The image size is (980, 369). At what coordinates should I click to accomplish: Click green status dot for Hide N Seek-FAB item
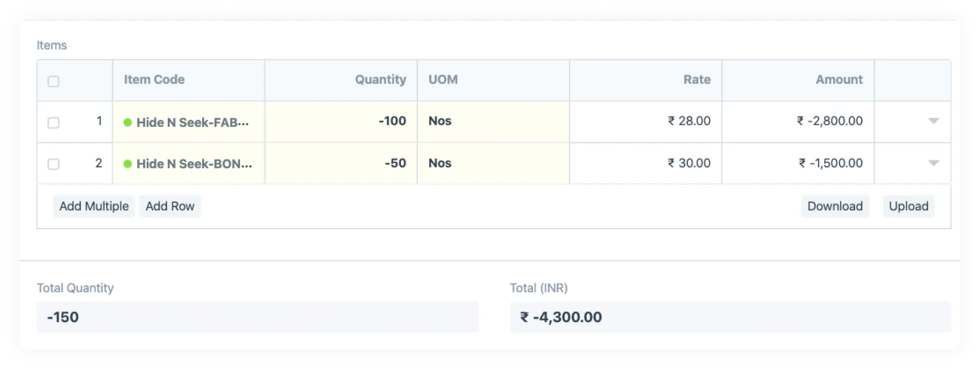click(128, 122)
